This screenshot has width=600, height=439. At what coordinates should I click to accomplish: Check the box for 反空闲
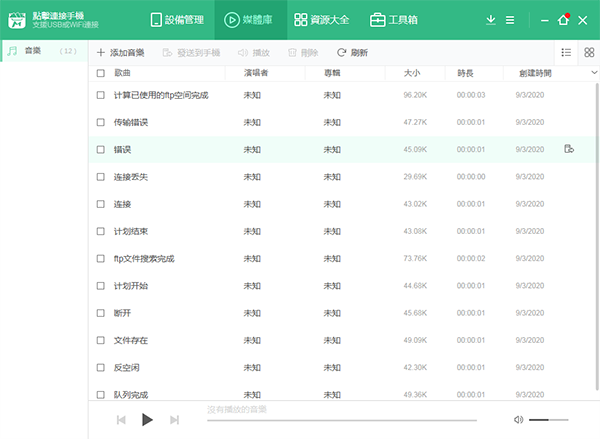(101, 367)
